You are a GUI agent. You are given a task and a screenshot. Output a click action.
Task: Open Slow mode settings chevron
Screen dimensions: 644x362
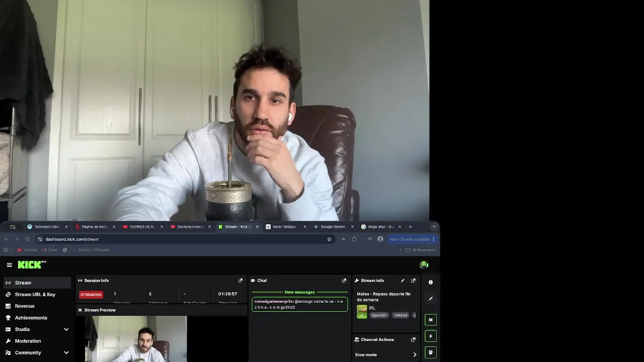[x=415, y=354]
